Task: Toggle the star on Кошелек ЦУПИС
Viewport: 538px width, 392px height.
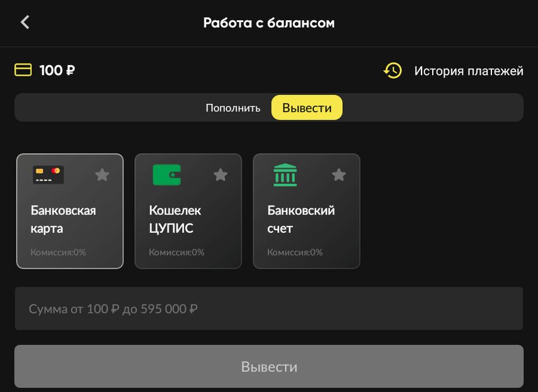Action: pos(220,174)
